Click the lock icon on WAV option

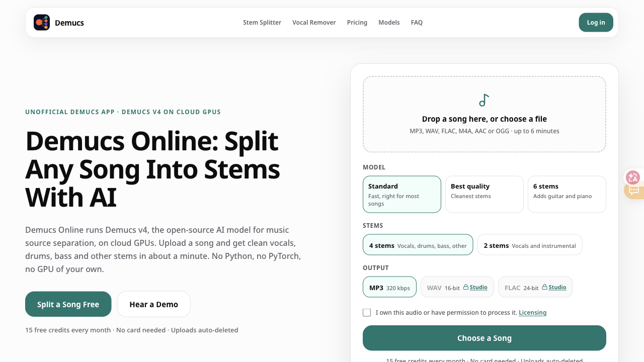tap(466, 287)
